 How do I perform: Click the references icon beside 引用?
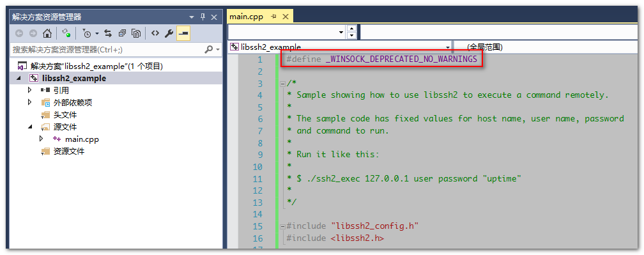pos(45,90)
